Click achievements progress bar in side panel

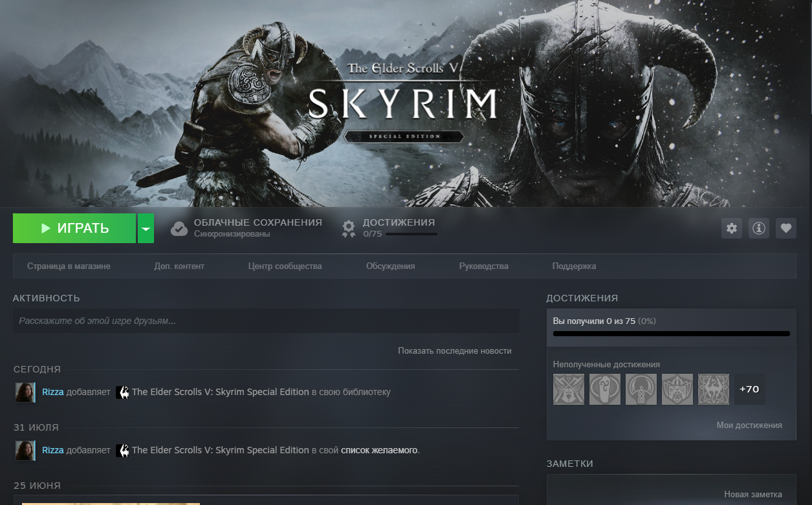672,334
